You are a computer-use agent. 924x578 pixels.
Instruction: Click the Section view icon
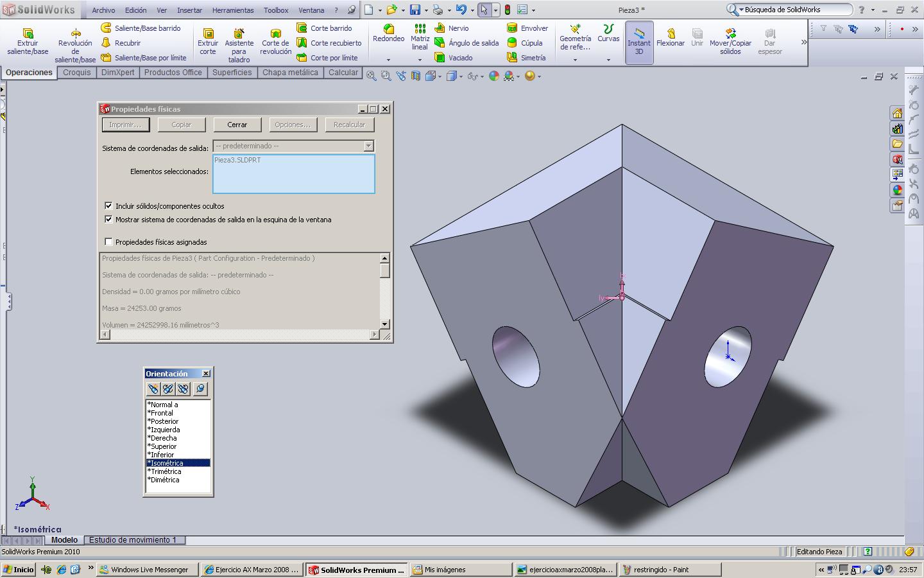(x=416, y=76)
